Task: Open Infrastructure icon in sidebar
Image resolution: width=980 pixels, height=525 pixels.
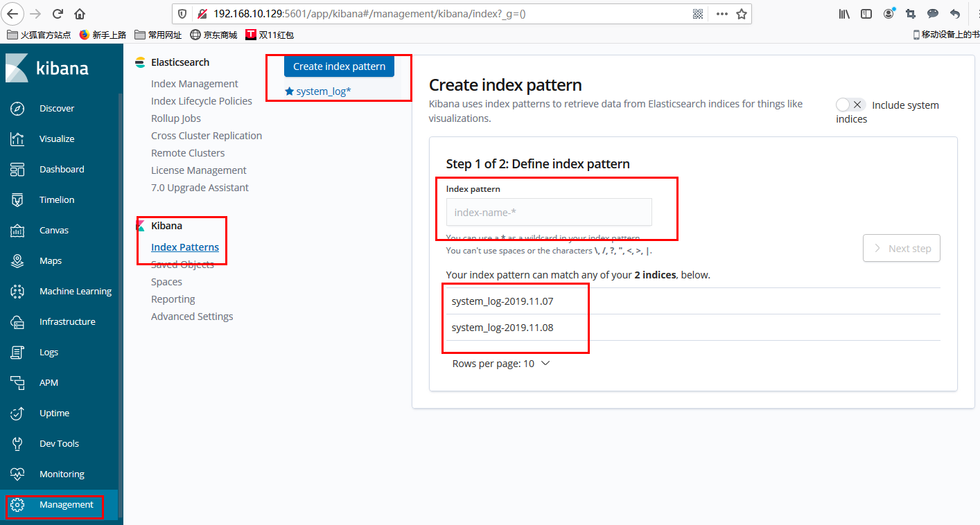Action: coord(18,322)
